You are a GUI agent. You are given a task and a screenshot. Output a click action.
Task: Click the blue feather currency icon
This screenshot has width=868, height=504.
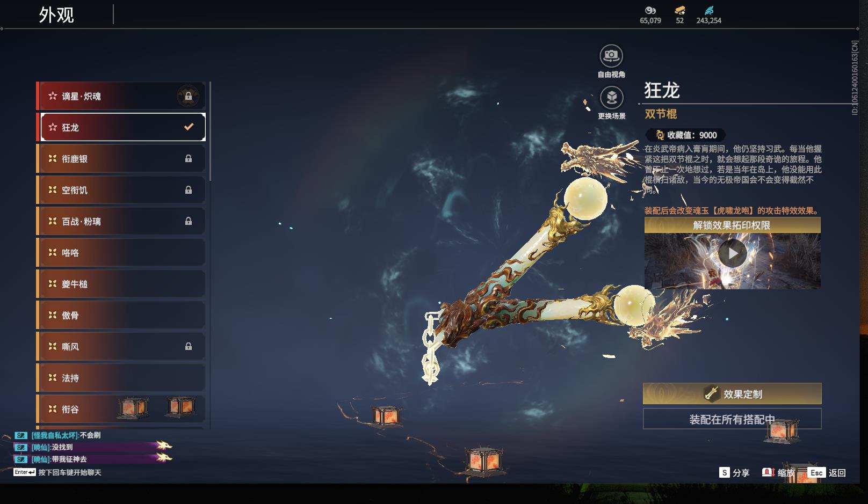pos(709,10)
